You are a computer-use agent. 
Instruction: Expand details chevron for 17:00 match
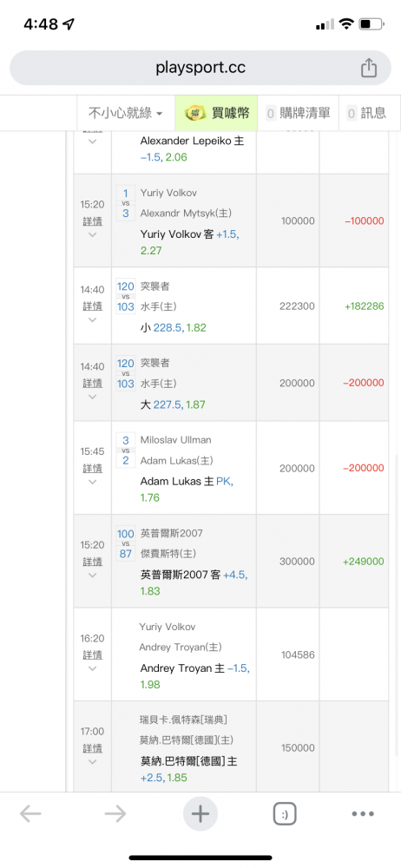click(x=93, y=762)
